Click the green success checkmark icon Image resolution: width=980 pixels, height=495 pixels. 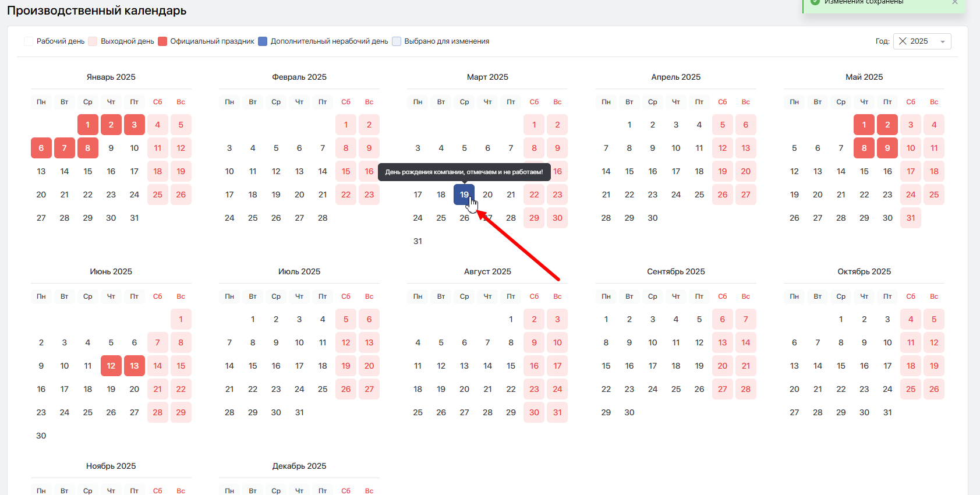815,2
